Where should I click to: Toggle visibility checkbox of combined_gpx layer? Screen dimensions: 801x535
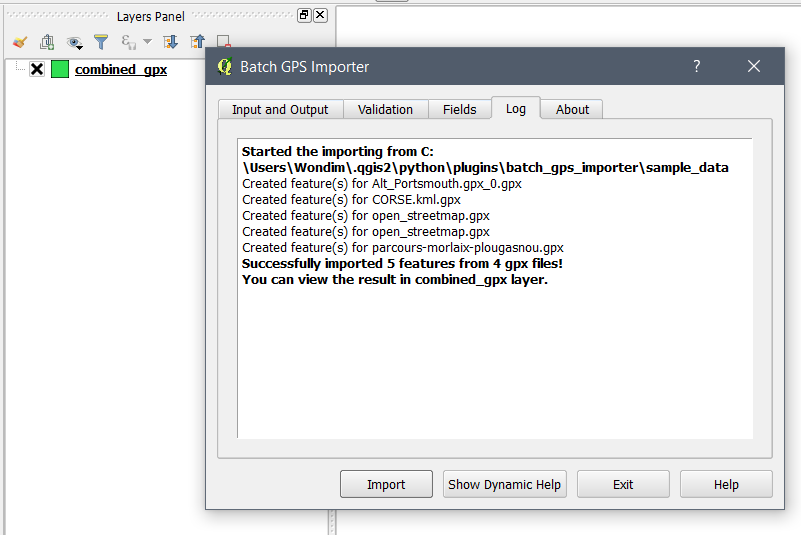[x=37, y=69]
